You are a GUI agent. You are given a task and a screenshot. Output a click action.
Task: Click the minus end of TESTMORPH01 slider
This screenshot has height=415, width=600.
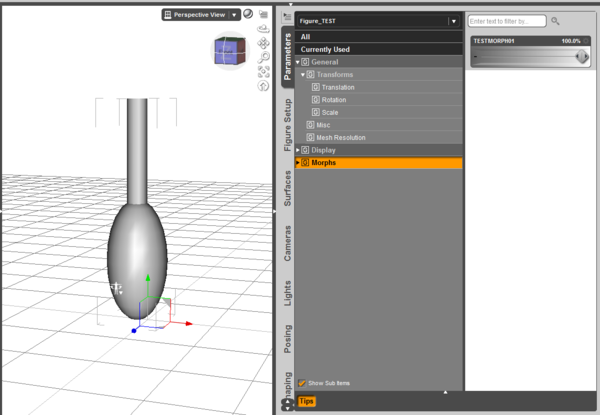coord(476,57)
